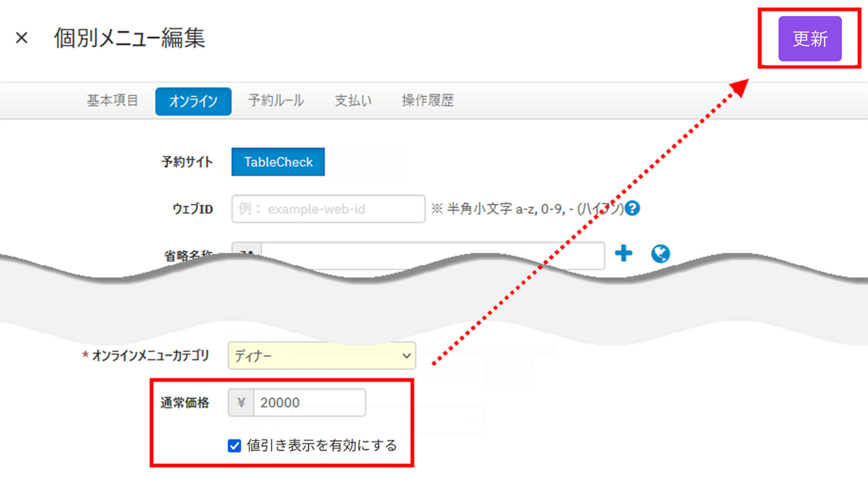
Task: Uncheck 値引き表示を有効にする checkbox
Action: coord(234,446)
